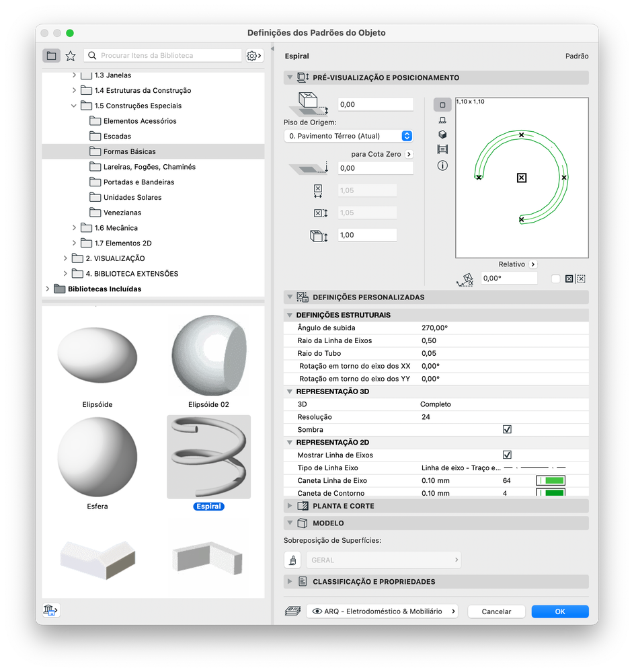
Task: Open the Relativo arrow menu
Action: pos(533,264)
